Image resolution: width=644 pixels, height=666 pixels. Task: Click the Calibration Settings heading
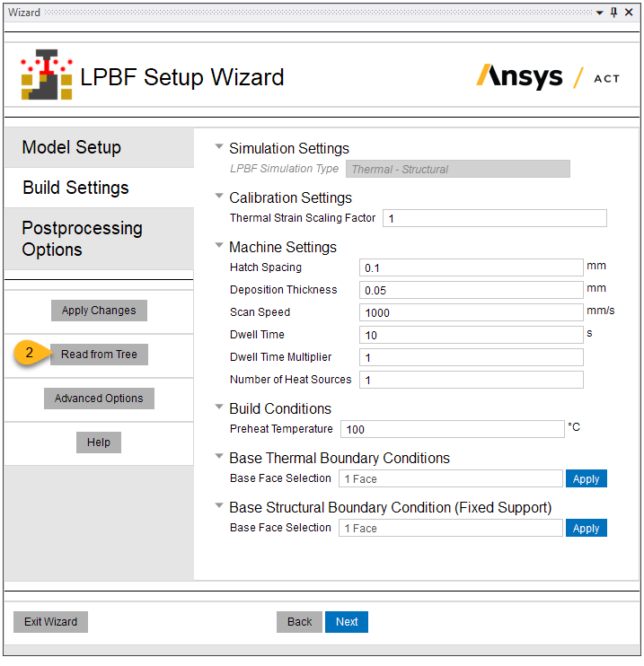click(x=290, y=198)
